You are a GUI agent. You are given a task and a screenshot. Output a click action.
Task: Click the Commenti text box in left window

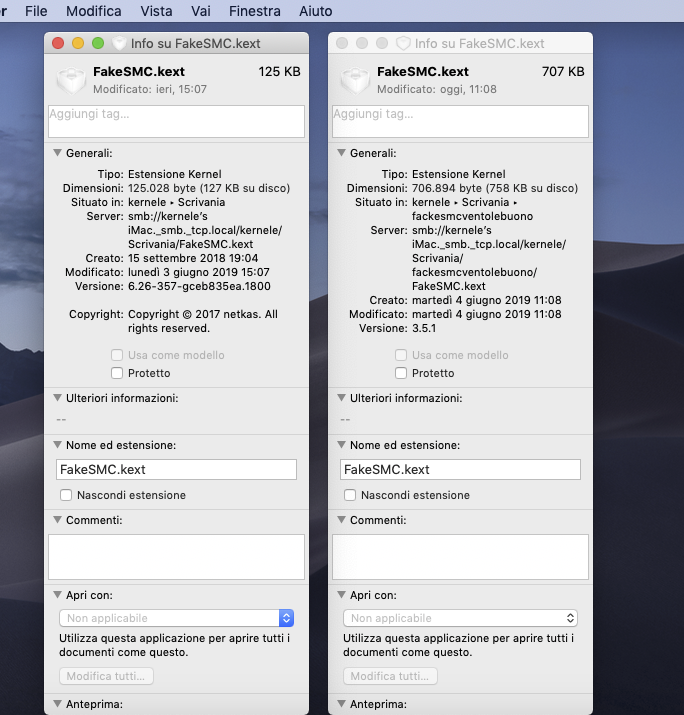coord(176,557)
